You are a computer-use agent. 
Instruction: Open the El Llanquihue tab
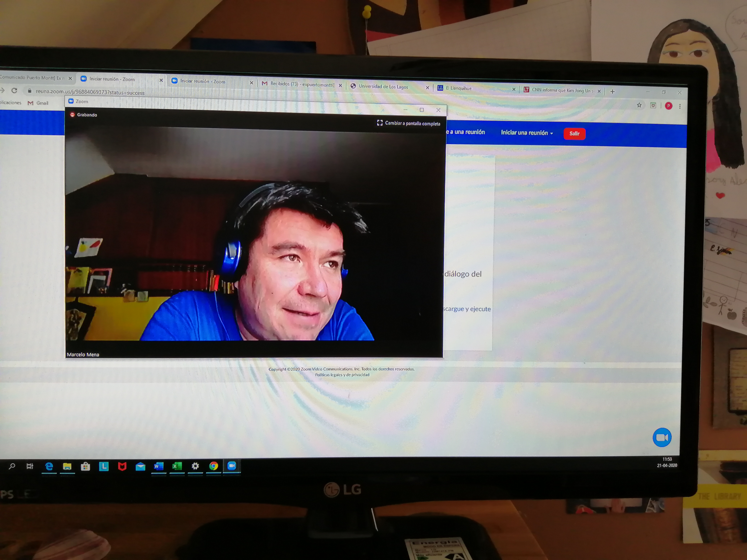(459, 88)
